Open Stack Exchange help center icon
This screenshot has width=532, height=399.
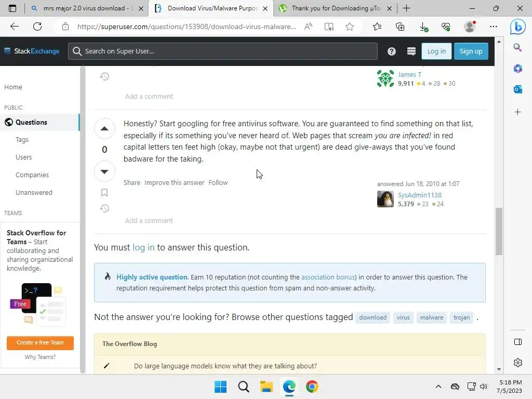pyautogui.click(x=392, y=51)
